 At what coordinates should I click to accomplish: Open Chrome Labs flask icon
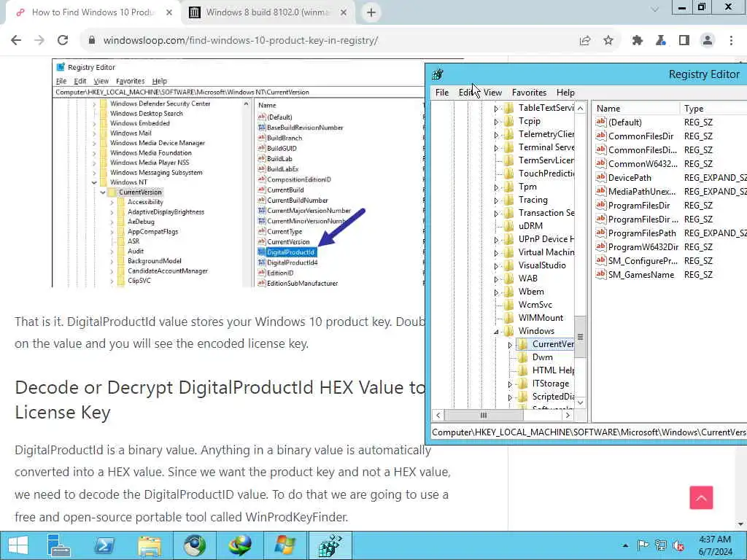coord(660,41)
